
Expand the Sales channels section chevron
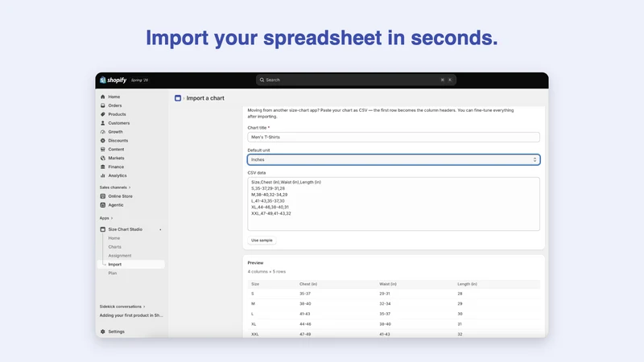pyautogui.click(x=130, y=187)
